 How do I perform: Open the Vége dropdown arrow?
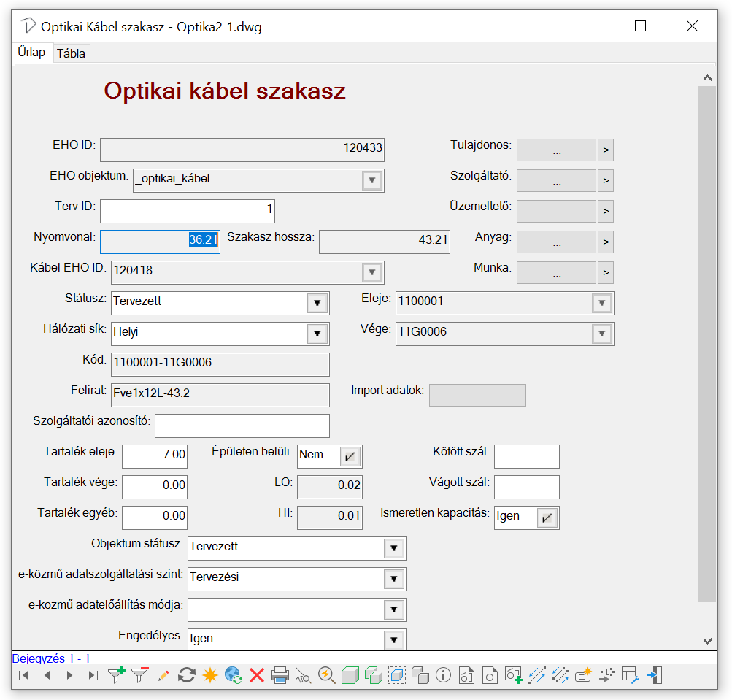tap(602, 334)
